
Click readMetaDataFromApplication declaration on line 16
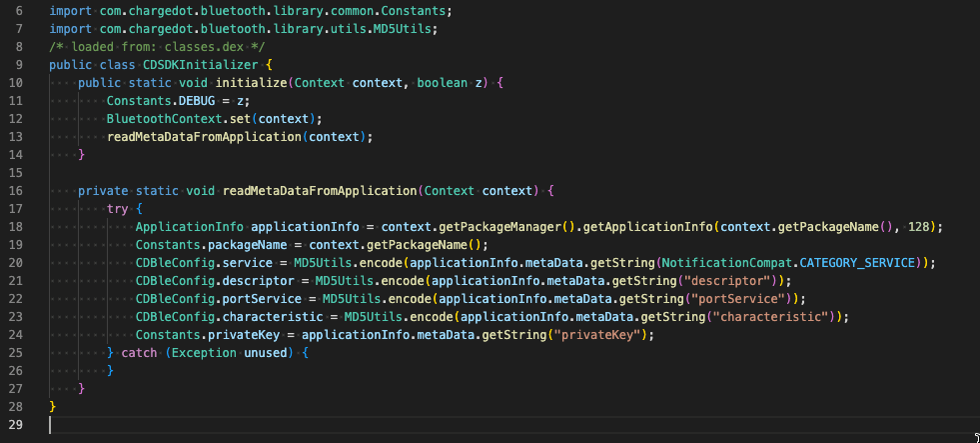pos(320,191)
